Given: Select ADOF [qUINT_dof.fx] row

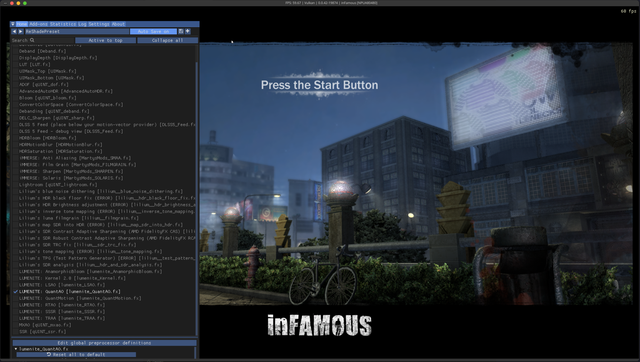Looking at the screenshot, I should coord(43,84).
